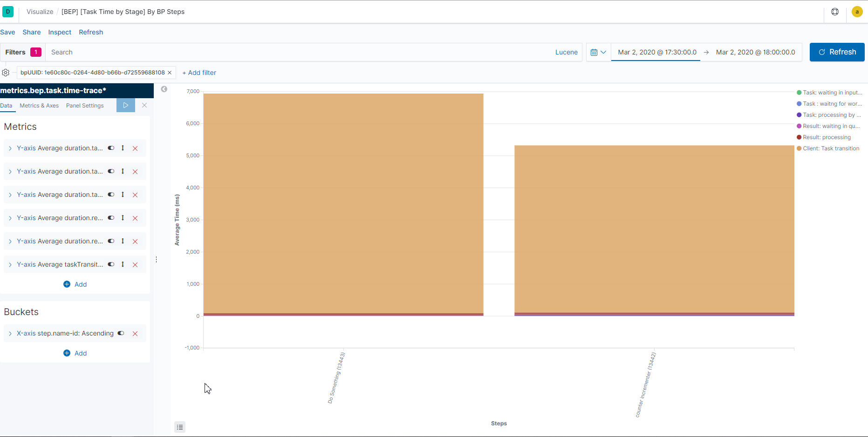
Task: Change Task: processing by legend color
Action: (799, 115)
